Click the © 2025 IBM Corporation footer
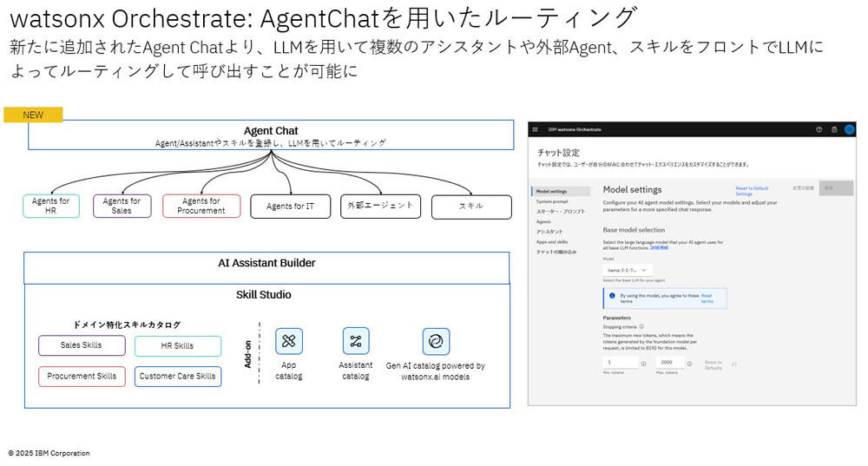Screen dimensions: 868x466 pos(49,453)
